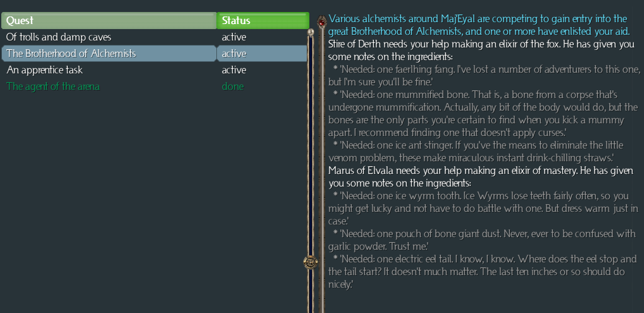The height and width of the screenshot is (313, 644).
Task: Click the active status of 'Of trolls and damp caves'
Action: click(x=234, y=37)
